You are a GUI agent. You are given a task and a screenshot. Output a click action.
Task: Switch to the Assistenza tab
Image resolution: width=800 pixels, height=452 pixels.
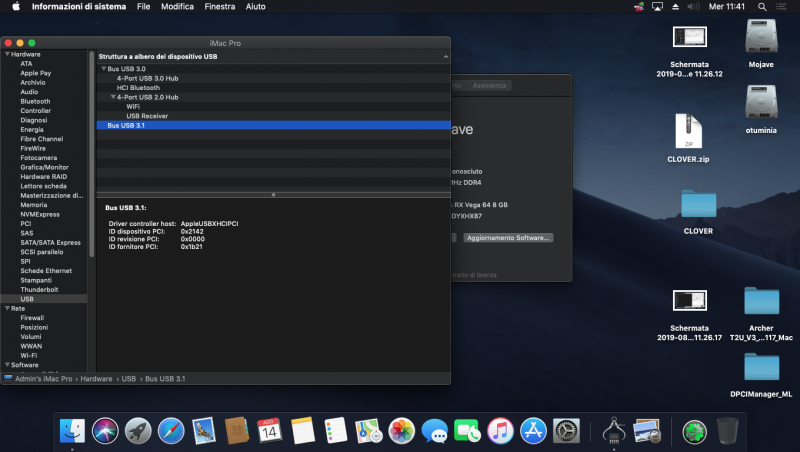click(x=490, y=86)
